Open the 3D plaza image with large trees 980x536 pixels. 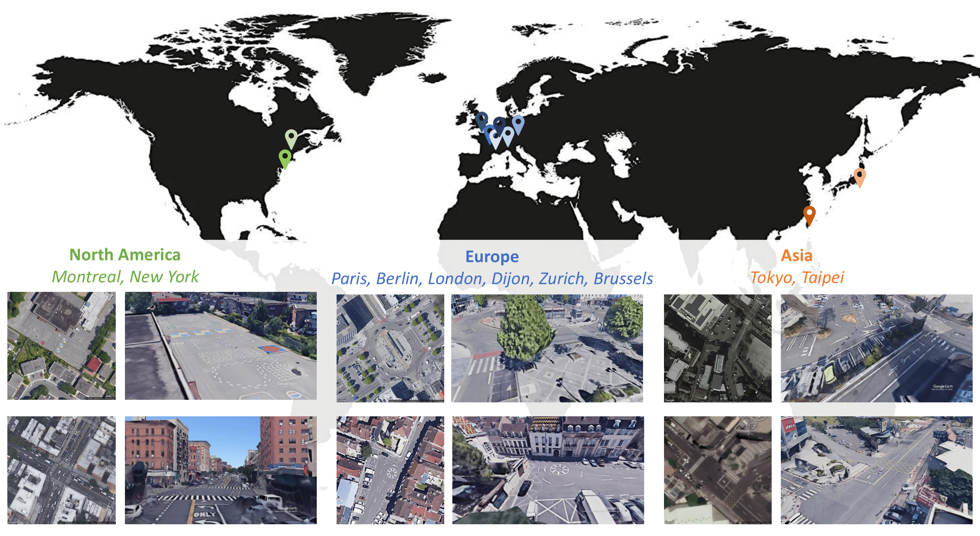click(x=547, y=348)
